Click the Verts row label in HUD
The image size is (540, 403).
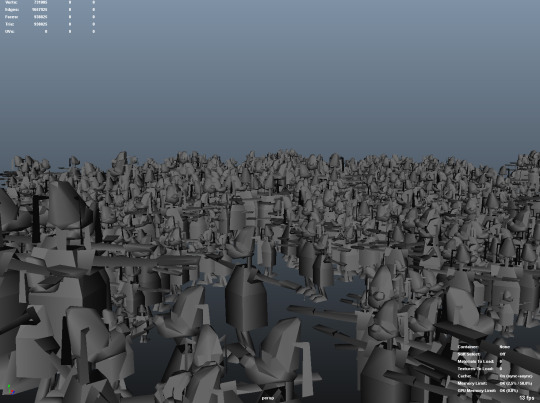pos(11,2)
